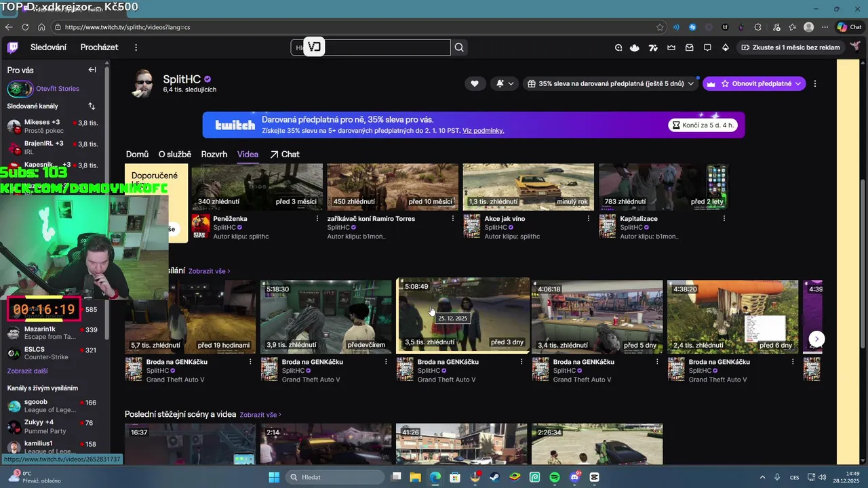Open the 41:26 highlight video thumbnail
This screenshot has width=868, height=488.
(x=461, y=444)
